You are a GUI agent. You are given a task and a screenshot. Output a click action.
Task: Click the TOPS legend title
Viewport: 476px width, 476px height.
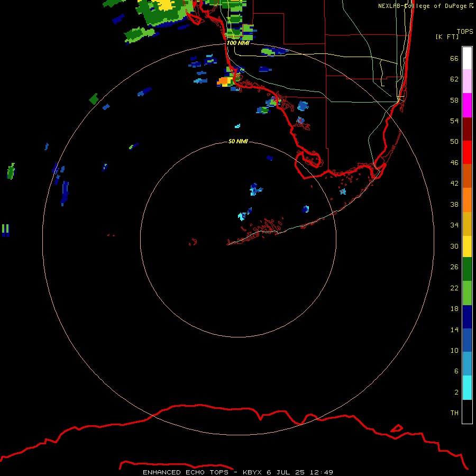click(x=465, y=31)
